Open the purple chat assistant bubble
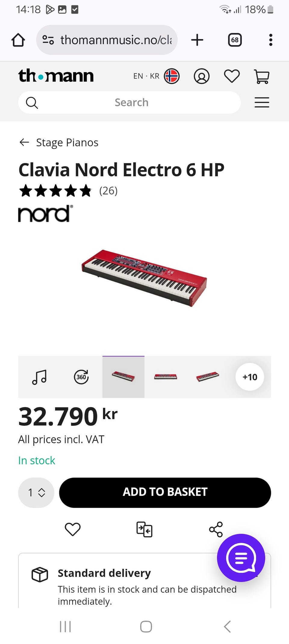 [x=241, y=558]
